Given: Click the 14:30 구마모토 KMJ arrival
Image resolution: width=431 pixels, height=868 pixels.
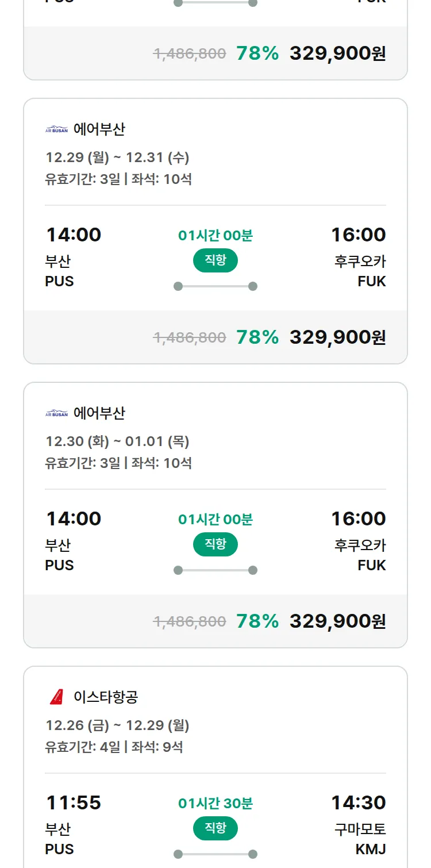Looking at the screenshot, I should point(358,802).
